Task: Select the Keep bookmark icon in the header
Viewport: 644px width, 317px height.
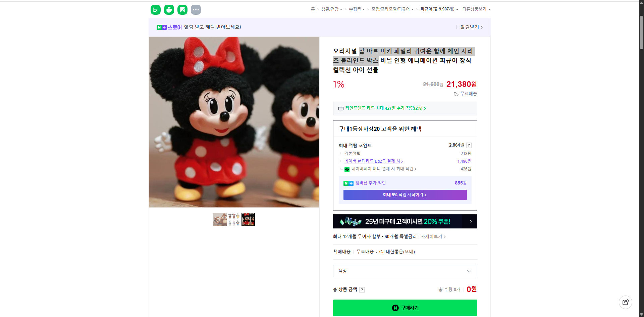Action: [x=182, y=9]
